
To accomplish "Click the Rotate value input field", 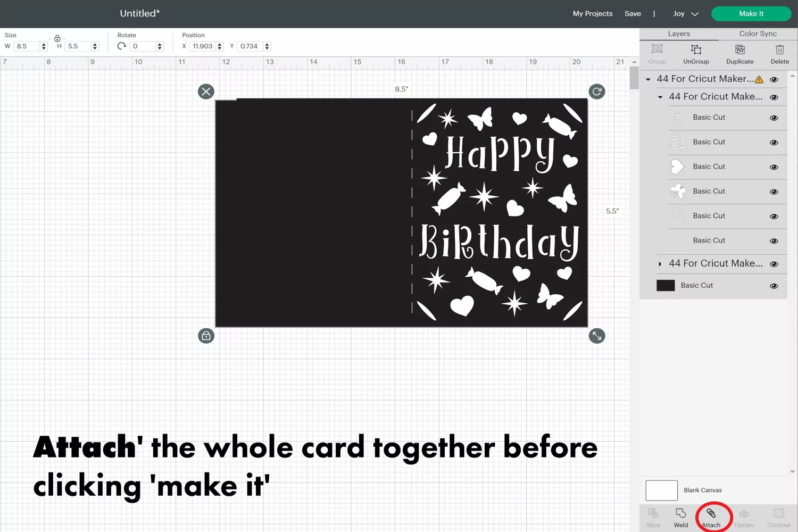I will [x=143, y=46].
